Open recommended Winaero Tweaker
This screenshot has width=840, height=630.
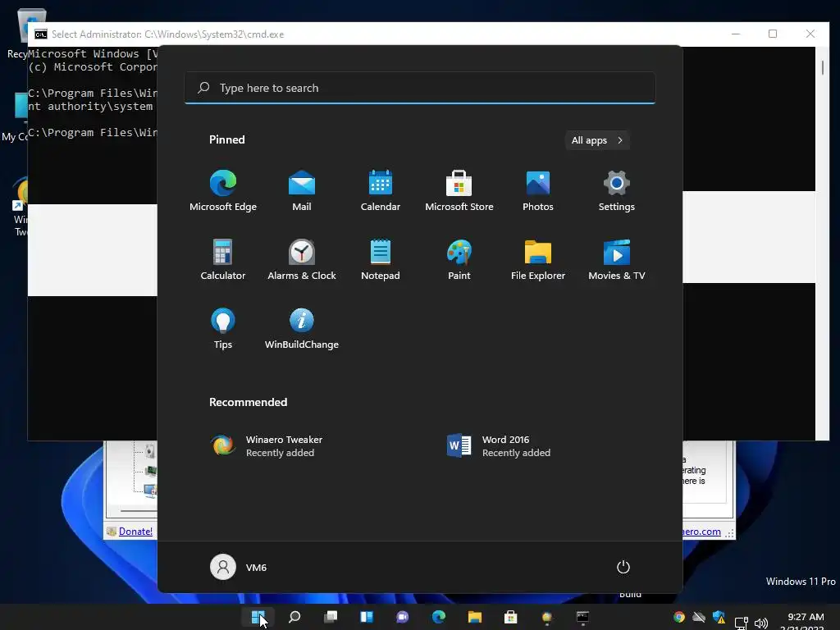pos(267,445)
